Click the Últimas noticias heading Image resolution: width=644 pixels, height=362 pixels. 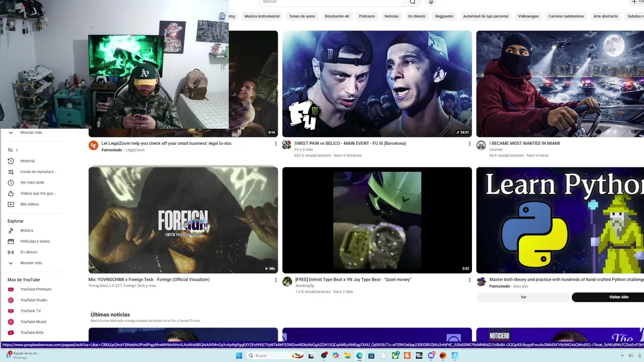pos(110,315)
